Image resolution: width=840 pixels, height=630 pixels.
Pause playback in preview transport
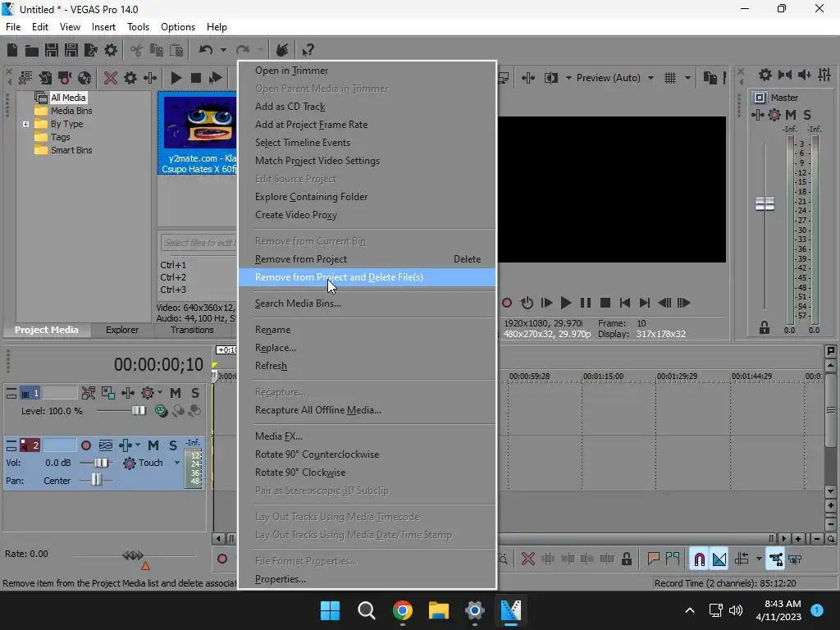click(x=586, y=304)
